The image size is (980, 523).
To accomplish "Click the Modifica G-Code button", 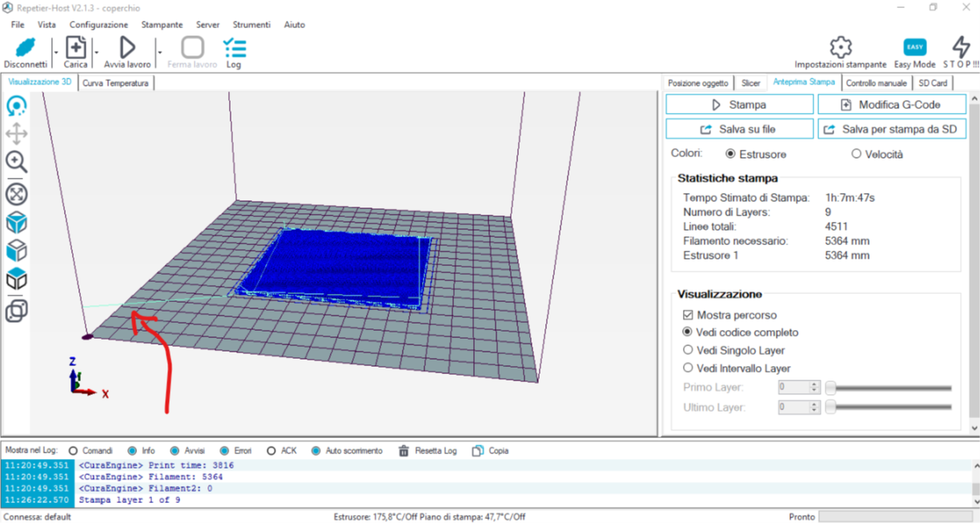I will [891, 105].
